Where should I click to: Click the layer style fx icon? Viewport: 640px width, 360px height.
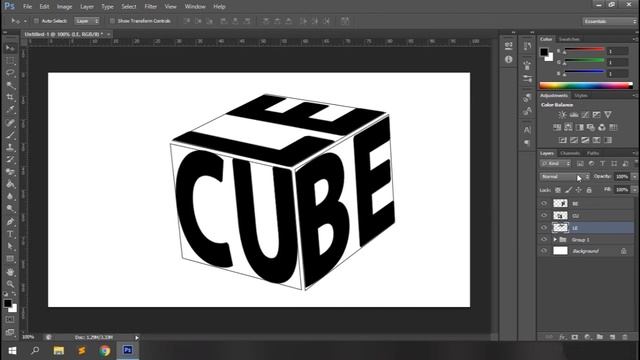click(x=562, y=337)
